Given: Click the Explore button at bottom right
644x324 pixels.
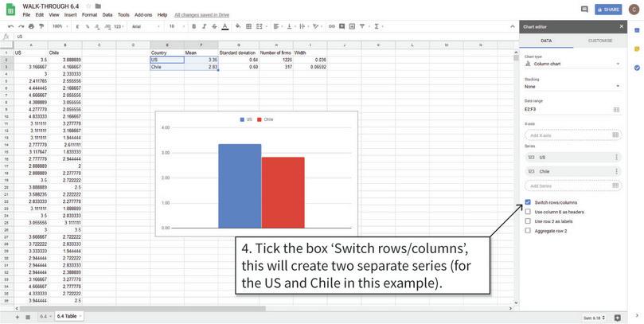Looking at the screenshot, I should 617,318.
